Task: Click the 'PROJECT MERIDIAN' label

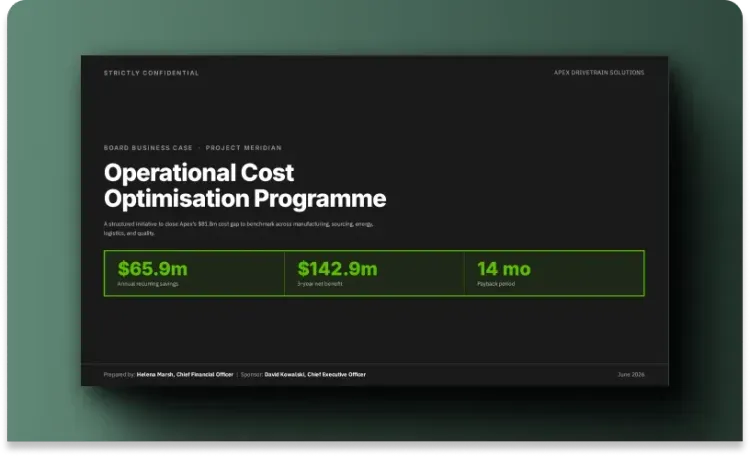Action: [x=243, y=148]
